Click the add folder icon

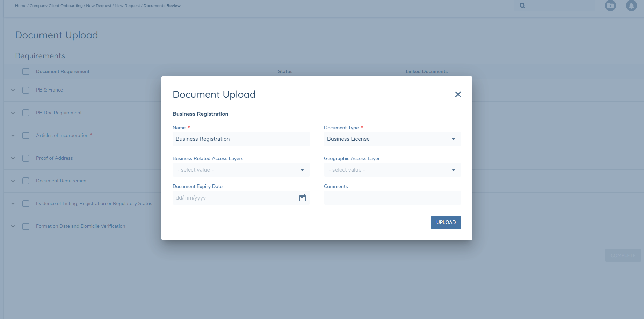610,6
